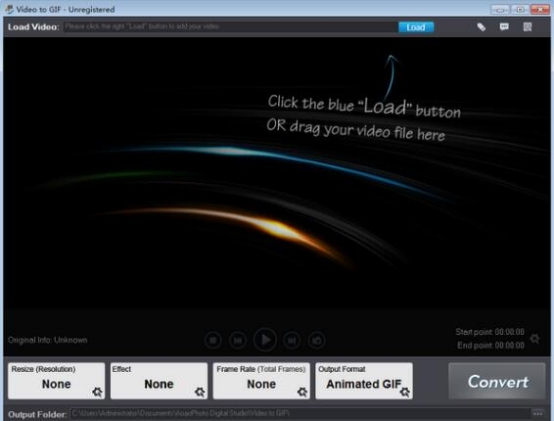The image size is (554, 421).
Task: Open Resize (Resolution) settings gear
Action: pyautogui.click(x=97, y=392)
